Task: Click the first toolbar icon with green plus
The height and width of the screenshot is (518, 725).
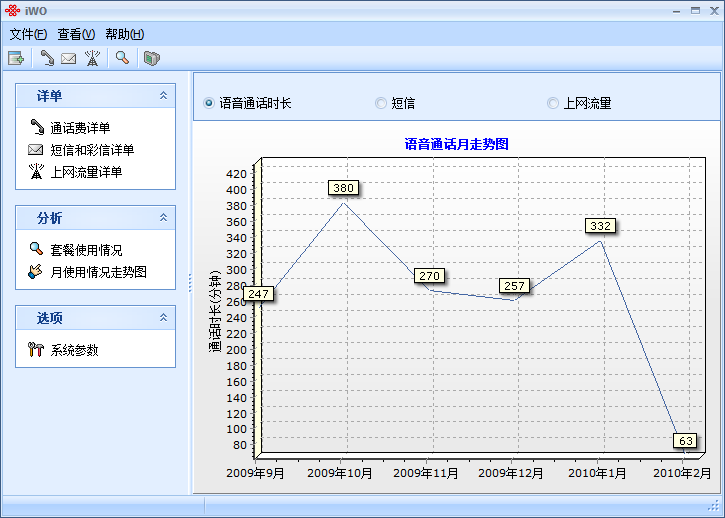Action: (x=16, y=58)
